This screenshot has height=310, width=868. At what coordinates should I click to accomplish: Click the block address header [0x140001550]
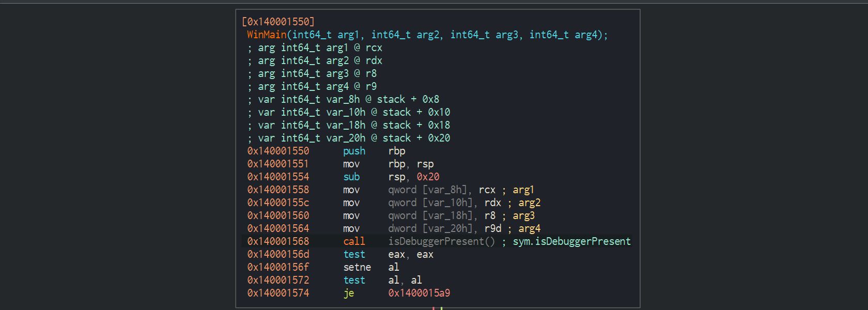[278, 22]
